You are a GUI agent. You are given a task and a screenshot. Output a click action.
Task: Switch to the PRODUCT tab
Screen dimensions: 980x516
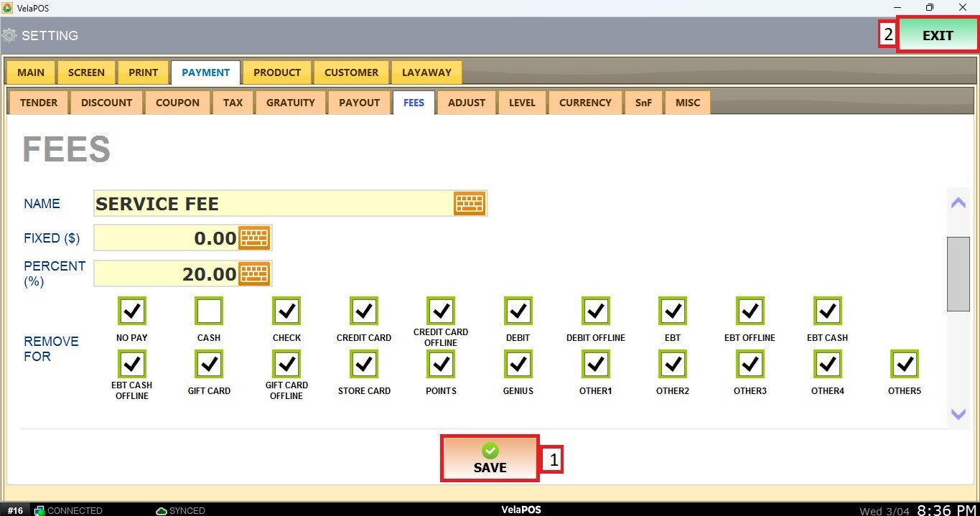pos(276,72)
